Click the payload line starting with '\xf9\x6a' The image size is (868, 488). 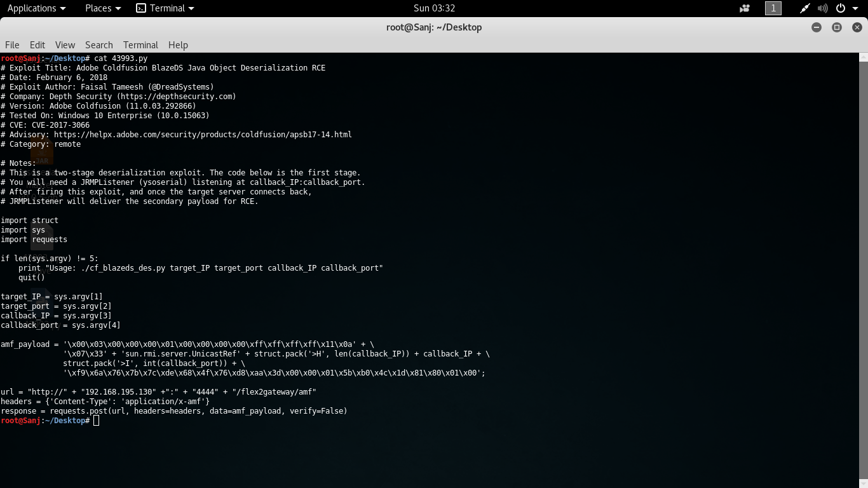point(274,373)
